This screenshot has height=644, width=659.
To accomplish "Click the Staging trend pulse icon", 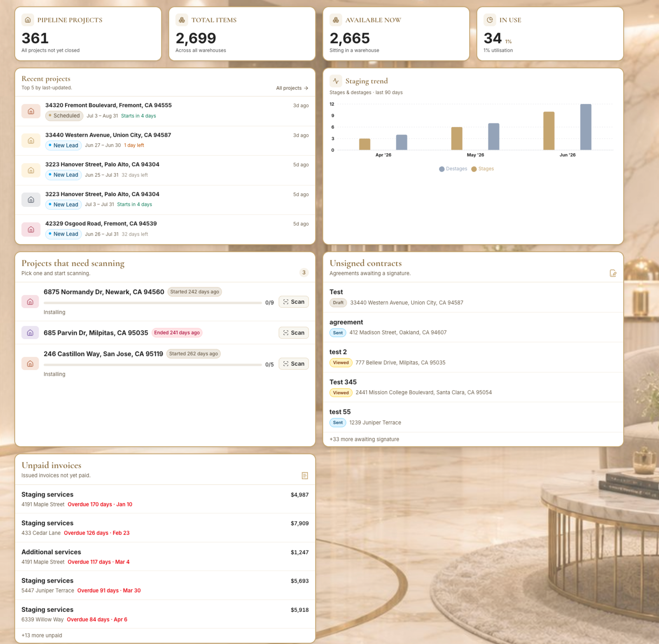I will [x=336, y=81].
